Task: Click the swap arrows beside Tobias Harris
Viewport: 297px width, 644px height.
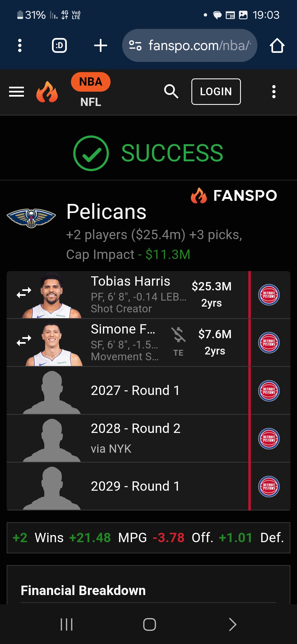Action: tap(24, 293)
